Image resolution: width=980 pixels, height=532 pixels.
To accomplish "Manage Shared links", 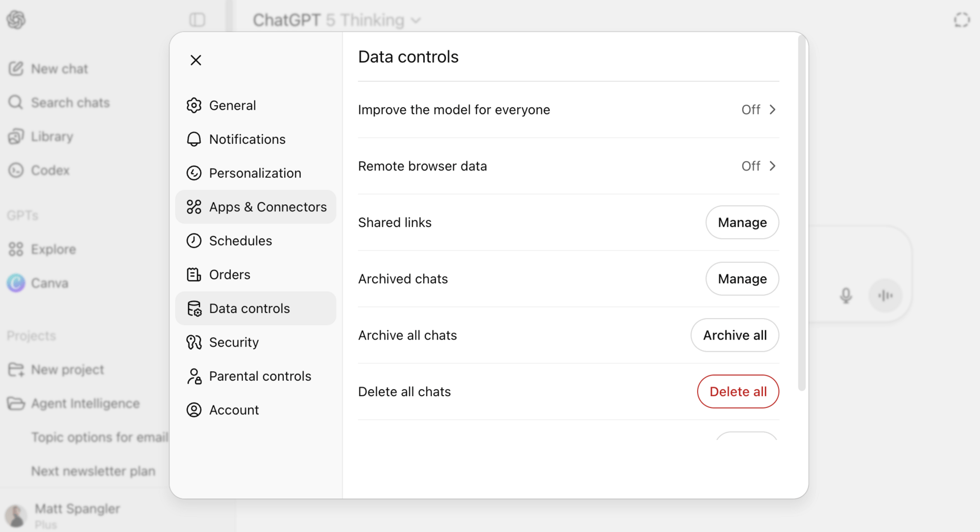I will [x=742, y=223].
